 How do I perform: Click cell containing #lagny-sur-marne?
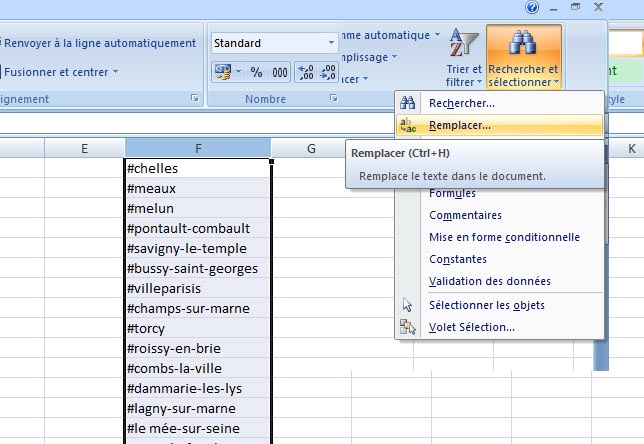coord(198,408)
